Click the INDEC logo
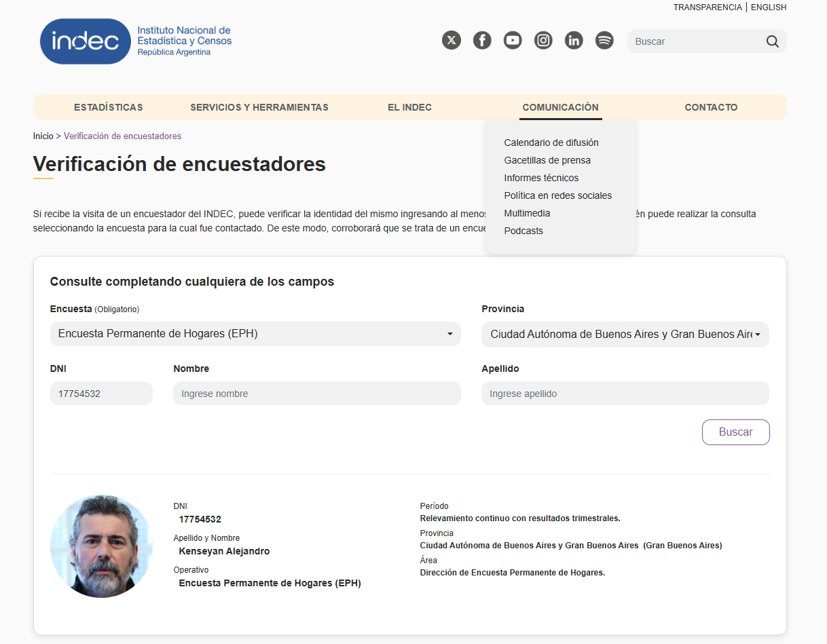 (x=85, y=41)
